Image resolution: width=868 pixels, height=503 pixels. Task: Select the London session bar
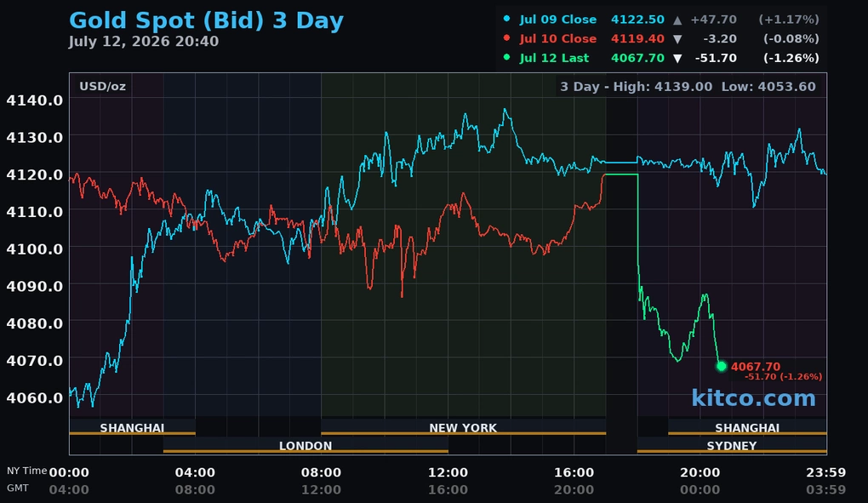[306, 446]
